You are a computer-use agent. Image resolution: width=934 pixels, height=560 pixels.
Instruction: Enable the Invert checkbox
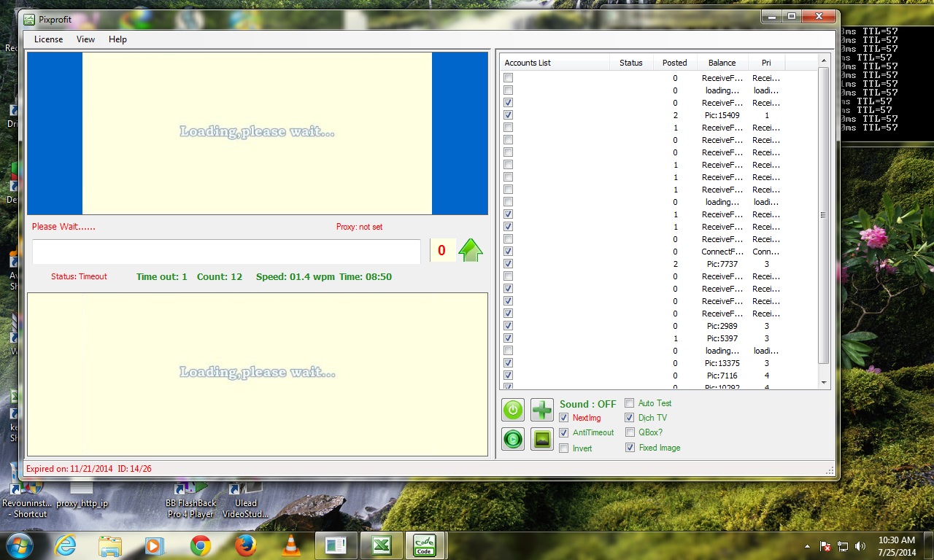click(x=564, y=448)
